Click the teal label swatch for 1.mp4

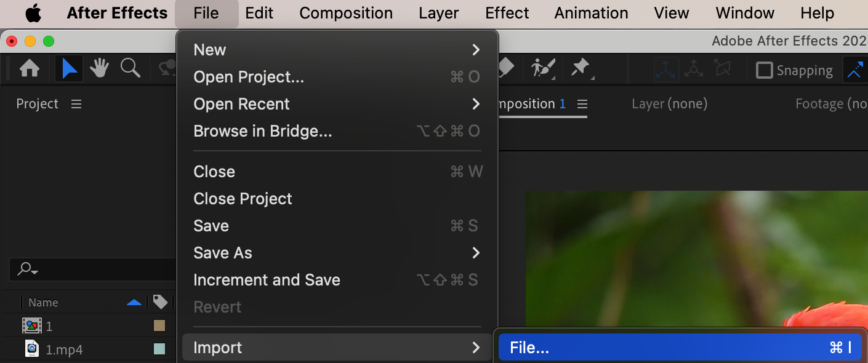pos(159,349)
